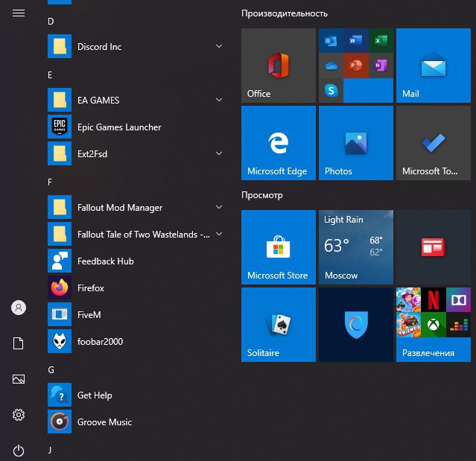Open Outlook in the Office tile group

[x=331, y=41]
